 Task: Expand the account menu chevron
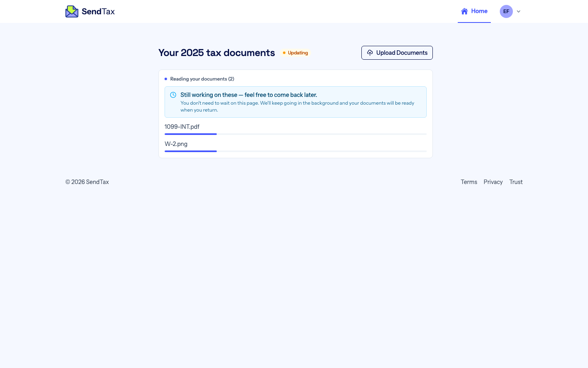[x=519, y=11]
